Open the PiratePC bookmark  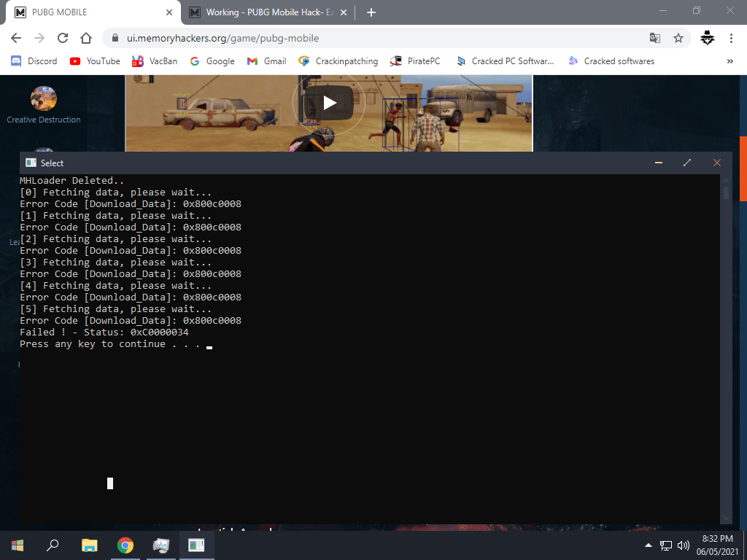(x=415, y=61)
